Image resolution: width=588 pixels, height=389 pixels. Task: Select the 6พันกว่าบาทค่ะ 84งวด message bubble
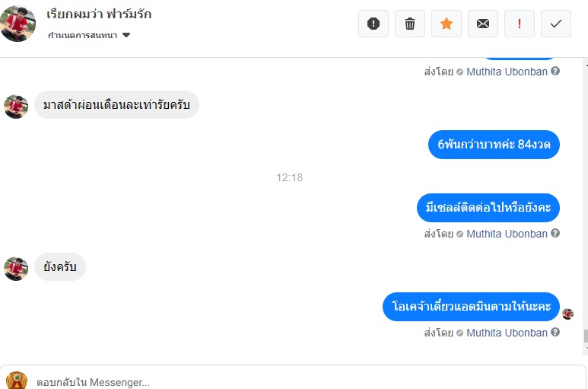pyautogui.click(x=494, y=145)
